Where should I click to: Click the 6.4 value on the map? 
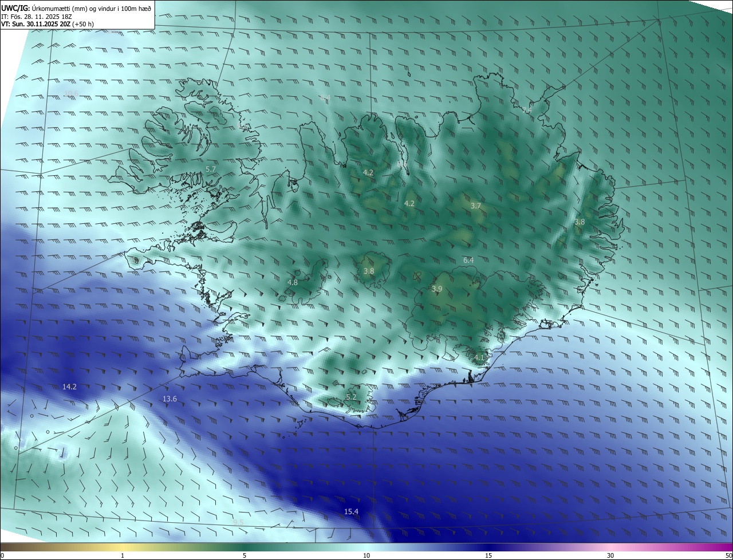468,260
